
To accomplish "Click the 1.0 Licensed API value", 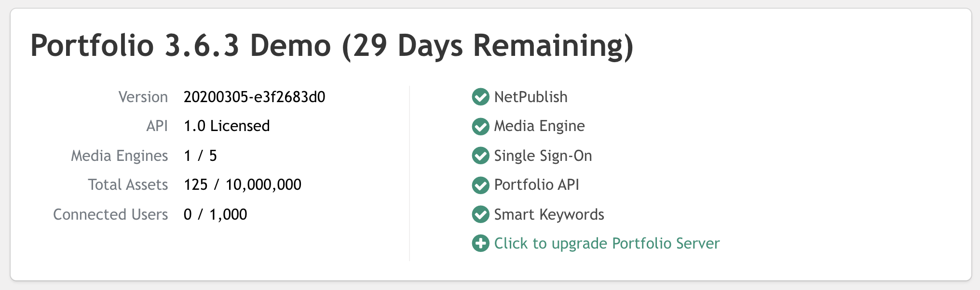I will click(x=227, y=126).
